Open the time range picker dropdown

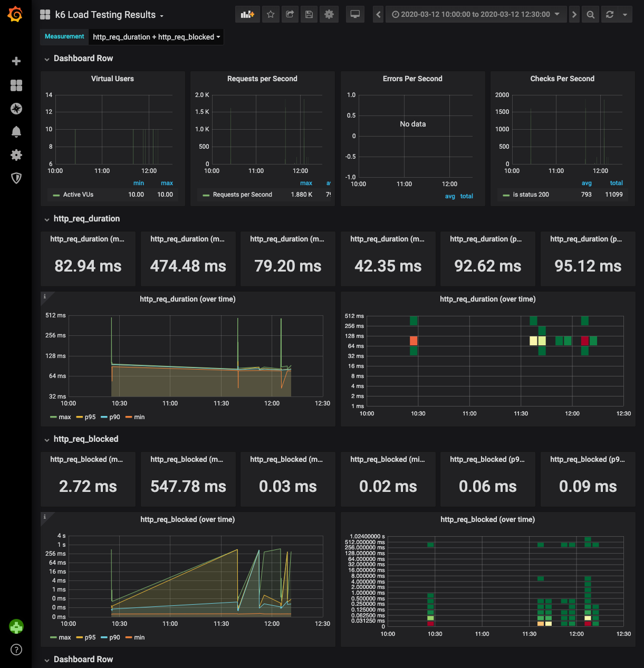click(476, 14)
